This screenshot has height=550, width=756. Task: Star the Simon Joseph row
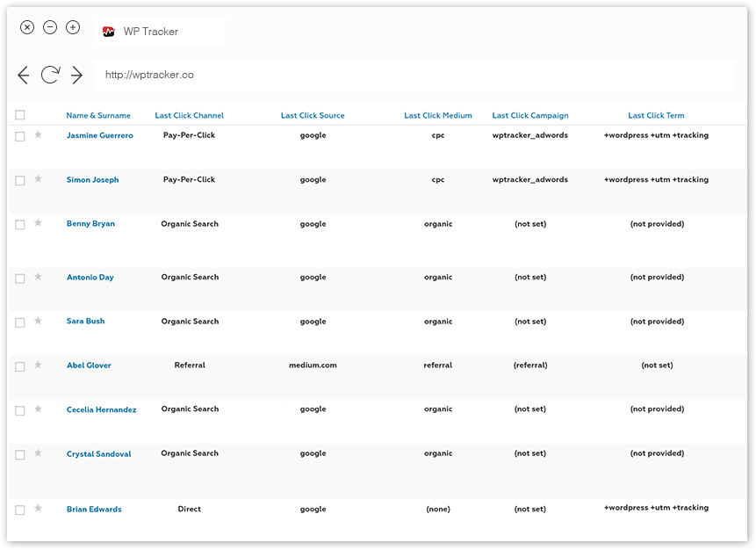coord(38,178)
